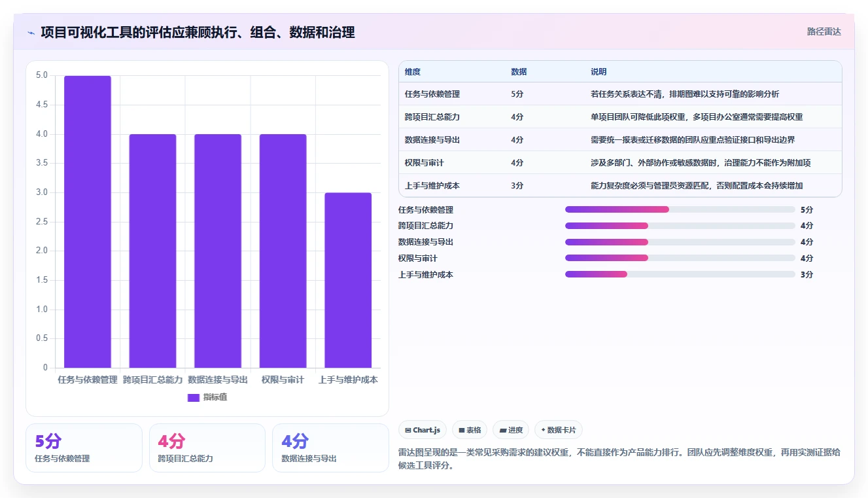Viewport: 868px width, 498px height.
Task: Click the 5分 value after the first progress bar
Action: pos(807,209)
